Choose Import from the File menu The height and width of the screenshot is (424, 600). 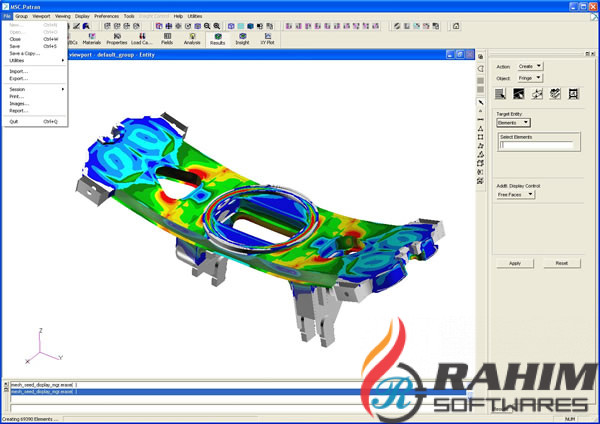(36, 71)
